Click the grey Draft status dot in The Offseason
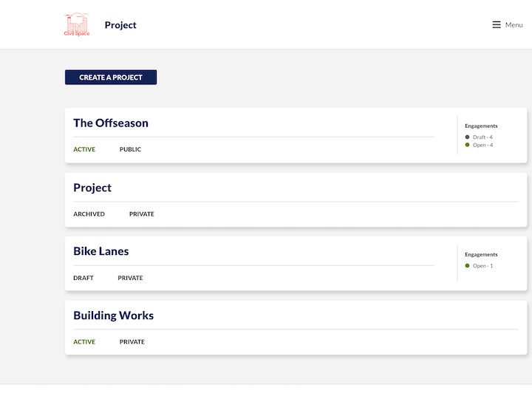This screenshot has height=399, width=532. point(467,137)
